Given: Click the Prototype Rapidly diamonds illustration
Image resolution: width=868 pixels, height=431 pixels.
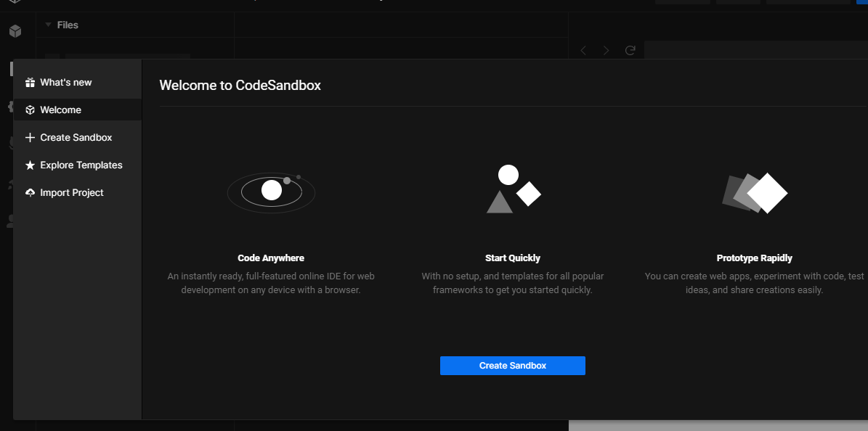Looking at the screenshot, I should point(755,192).
